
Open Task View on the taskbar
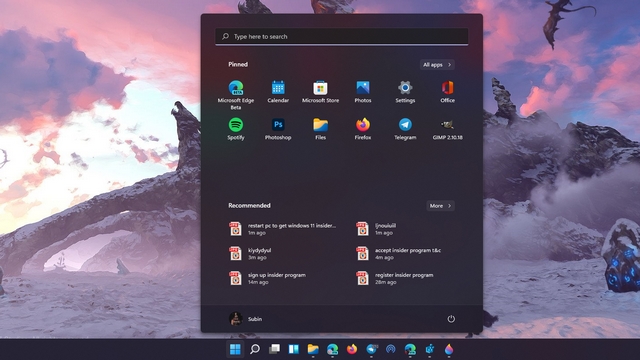[274, 349]
